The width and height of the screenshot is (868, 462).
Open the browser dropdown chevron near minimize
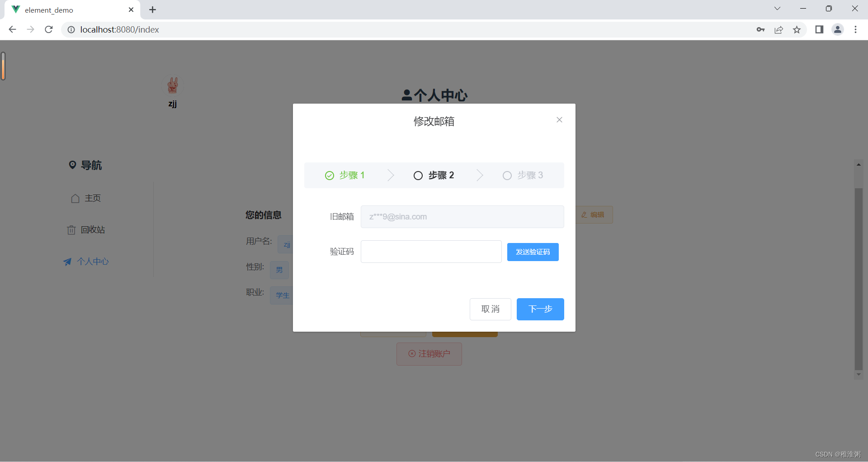(777, 8)
